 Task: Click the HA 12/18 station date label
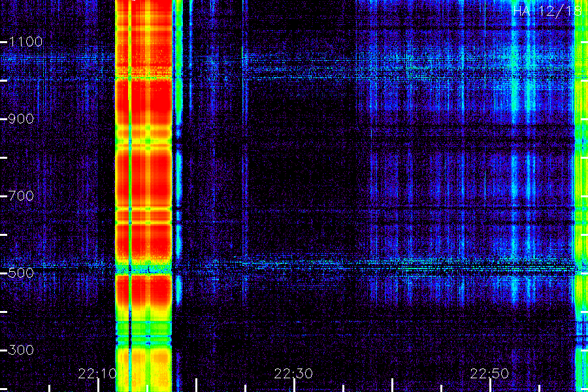coord(547,10)
